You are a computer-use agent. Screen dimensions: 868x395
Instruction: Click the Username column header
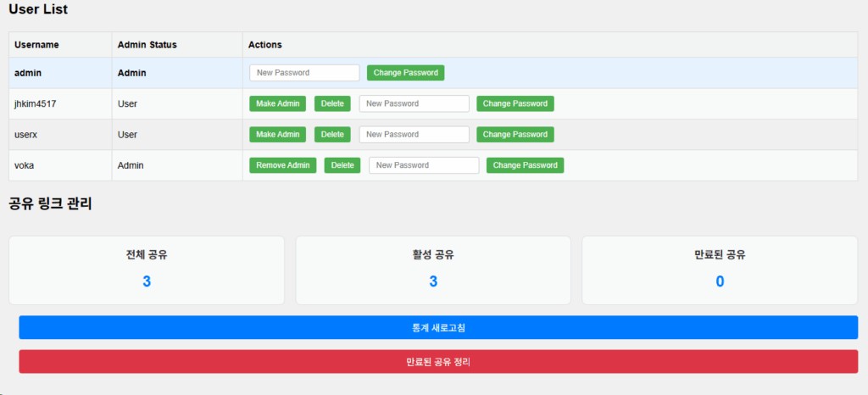36,44
